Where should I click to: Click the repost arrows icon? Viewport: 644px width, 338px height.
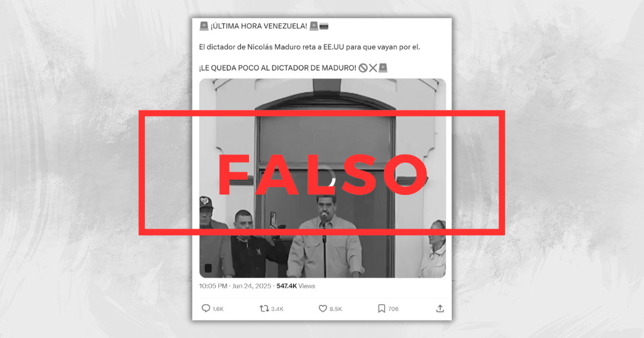(x=264, y=308)
